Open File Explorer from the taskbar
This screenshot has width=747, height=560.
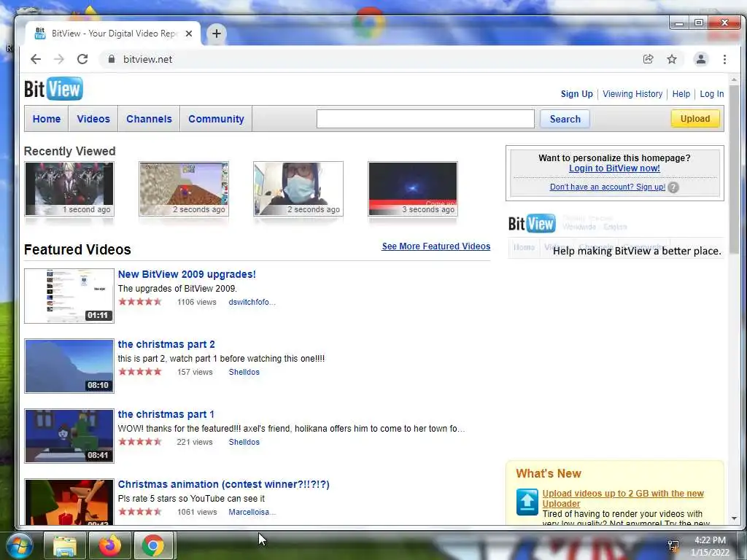(65, 545)
